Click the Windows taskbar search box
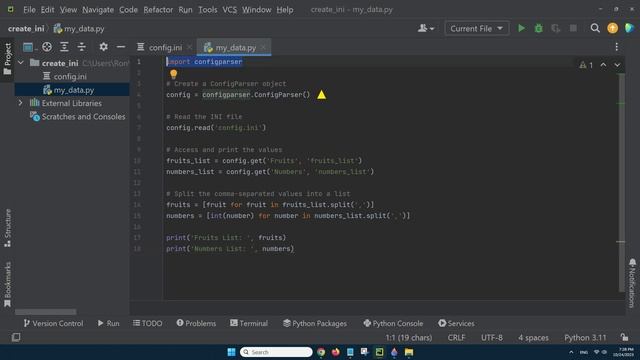Viewport: 640px width, 360px height. coord(276,352)
